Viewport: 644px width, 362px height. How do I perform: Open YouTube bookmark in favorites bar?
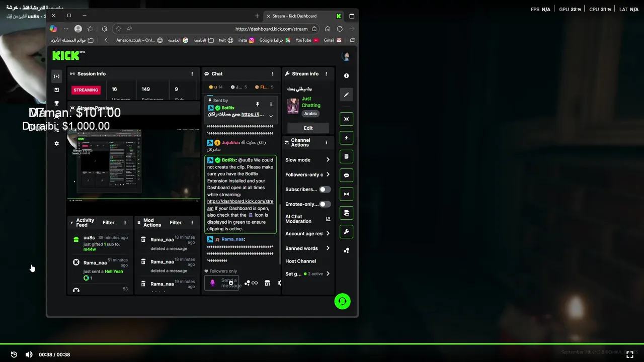tap(306, 40)
